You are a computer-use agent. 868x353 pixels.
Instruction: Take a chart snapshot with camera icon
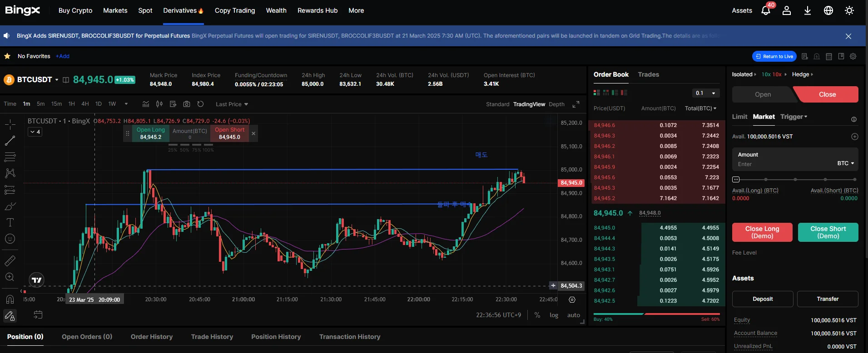(x=187, y=104)
